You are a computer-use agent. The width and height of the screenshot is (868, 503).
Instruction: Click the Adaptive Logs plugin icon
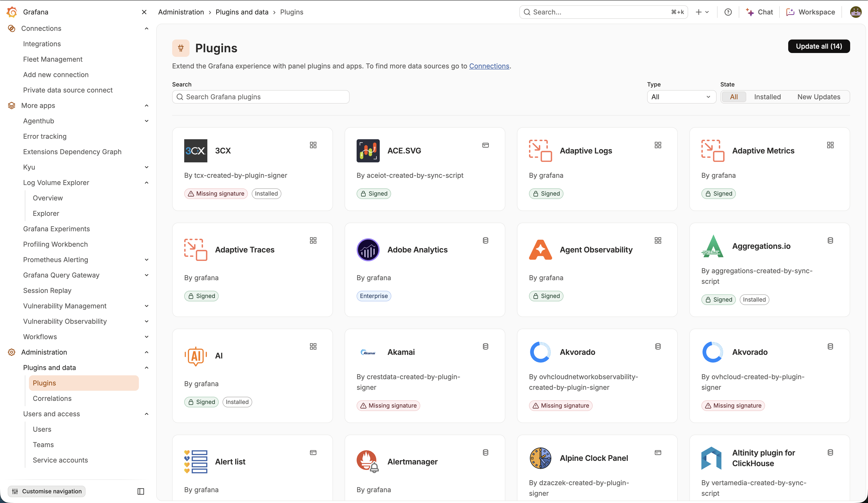point(540,151)
